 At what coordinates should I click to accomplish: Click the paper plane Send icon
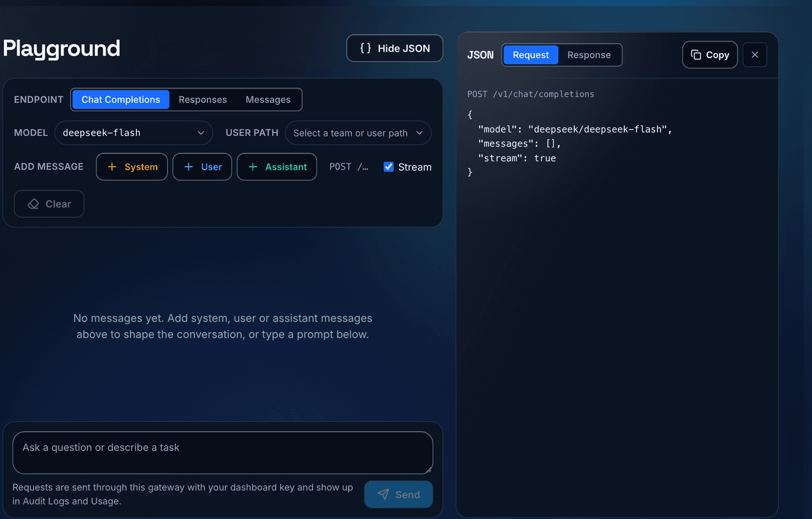click(383, 494)
